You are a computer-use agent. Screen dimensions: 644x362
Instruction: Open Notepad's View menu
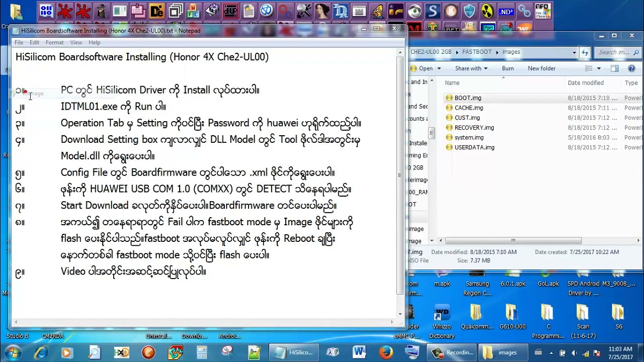click(76, 43)
